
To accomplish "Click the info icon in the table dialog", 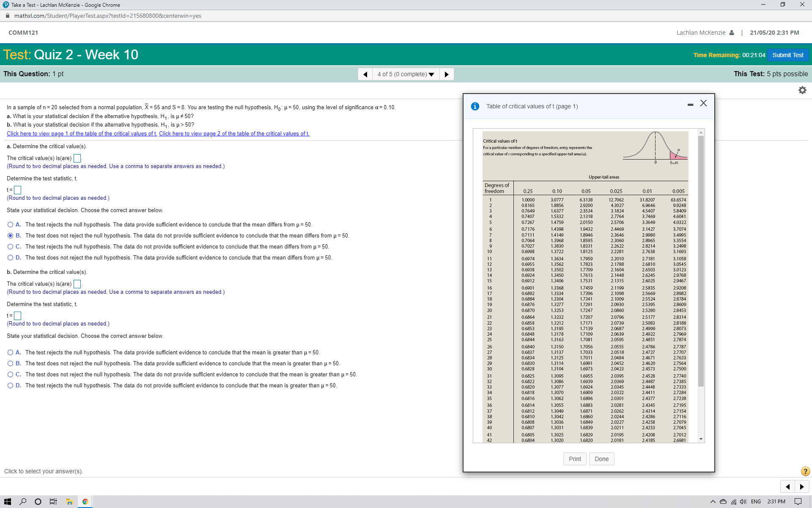I will point(475,106).
